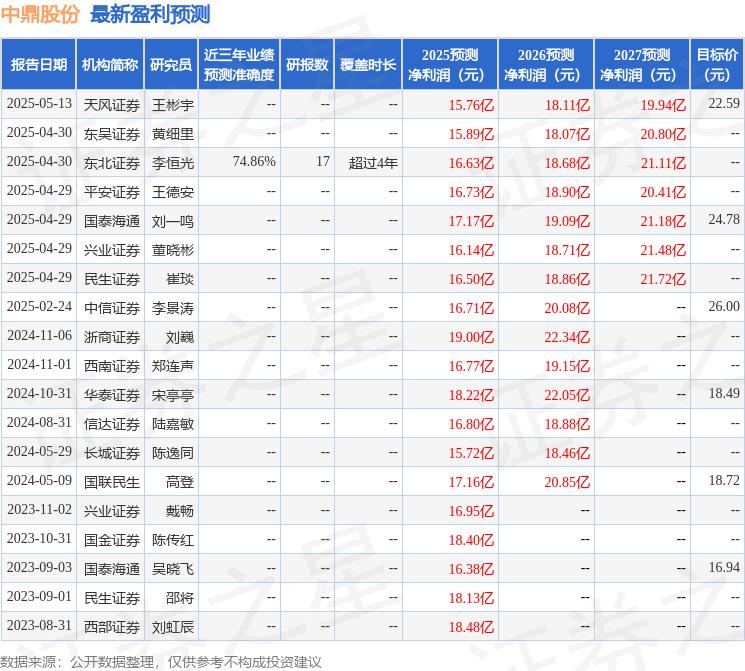Click target price 26.00
The width and height of the screenshot is (745, 671).
[x=724, y=307]
